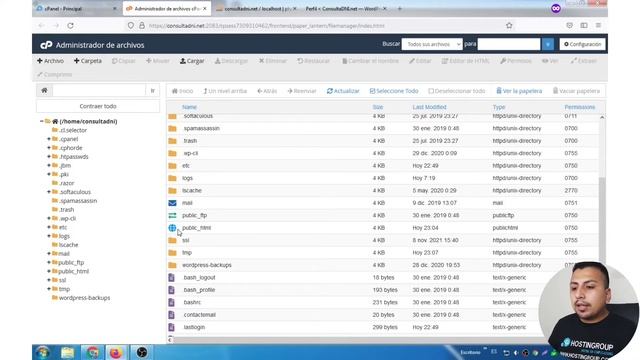Click the horizontal scrollbar left arrow
Image resolution: width=640 pixels, height=360 pixels.
170,340
